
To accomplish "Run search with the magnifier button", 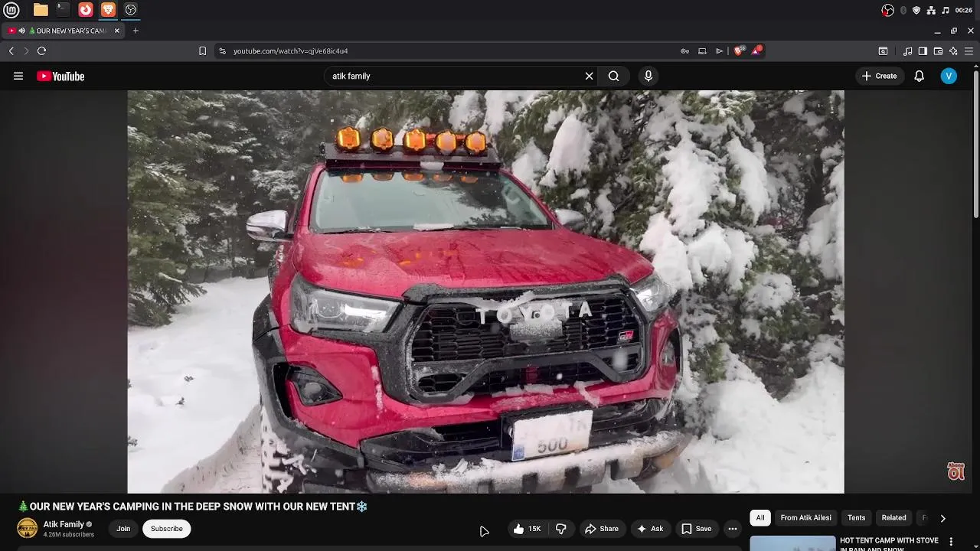I will tap(613, 76).
